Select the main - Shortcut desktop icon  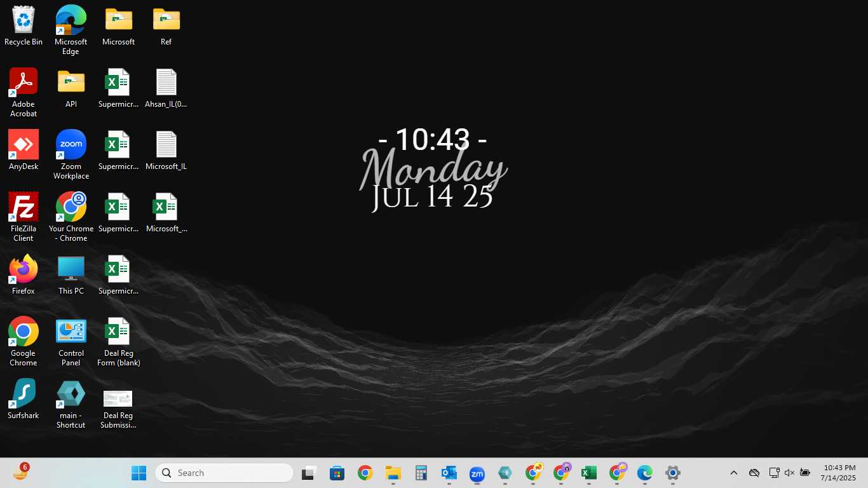(x=71, y=404)
